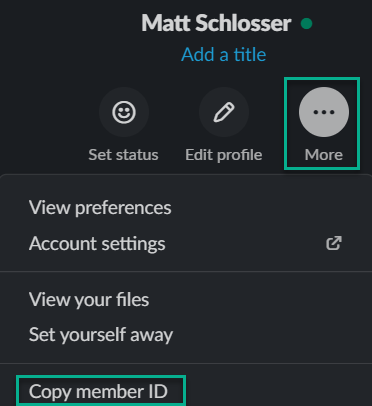This screenshot has width=372, height=406.
Task: Click the word preferences in View preferences
Action: [123, 208]
